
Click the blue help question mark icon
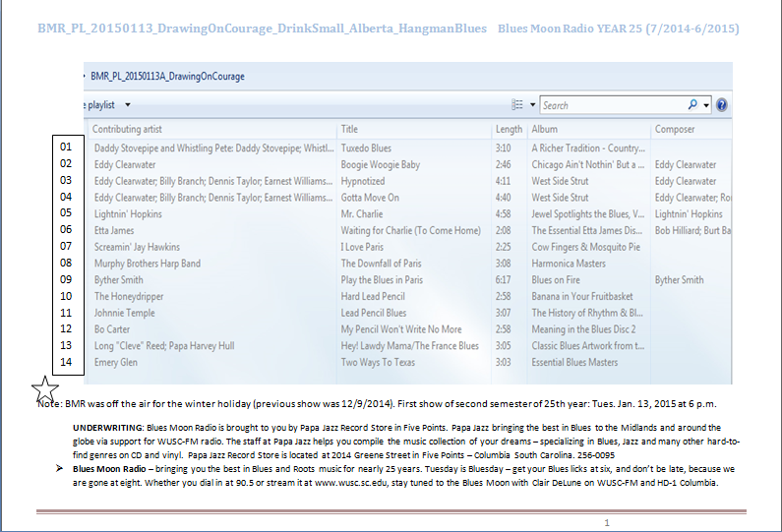[721, 105]
